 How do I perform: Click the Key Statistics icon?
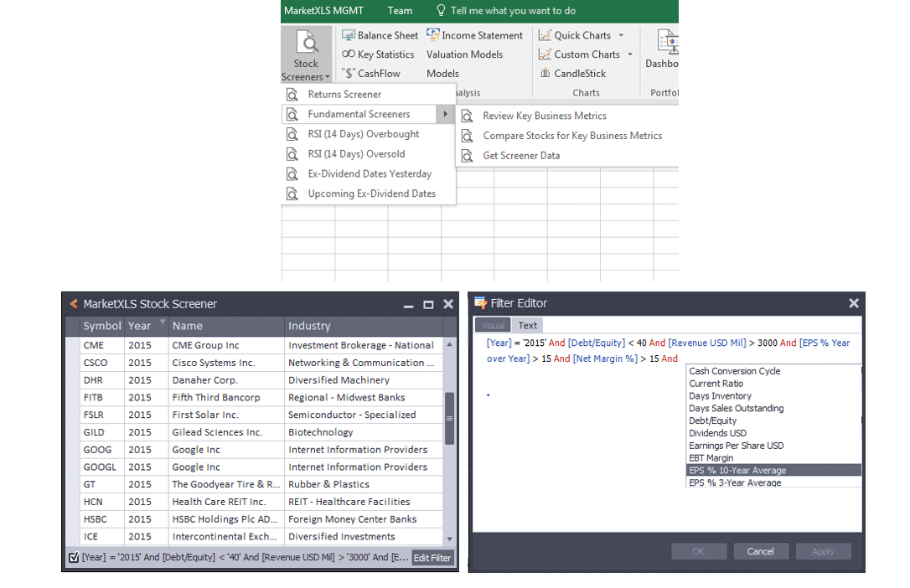(349, 54)
